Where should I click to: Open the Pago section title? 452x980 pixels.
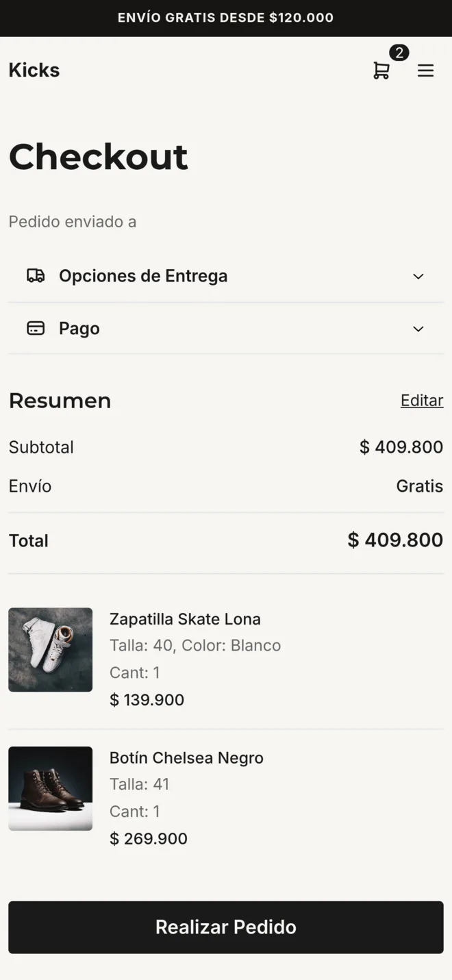click(x=79, y=329)
